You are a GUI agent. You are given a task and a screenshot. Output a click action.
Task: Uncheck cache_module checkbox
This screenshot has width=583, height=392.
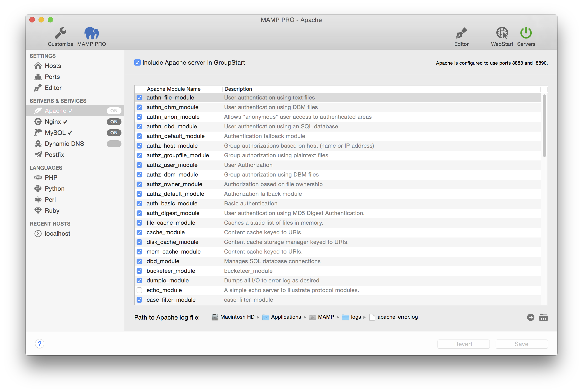tap(139, 232)
